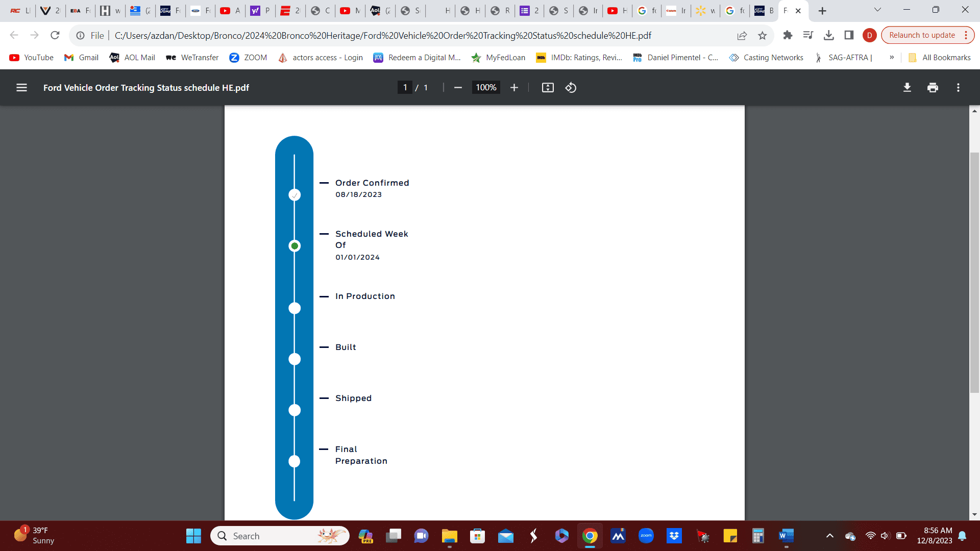Image resolution: width=980 pixels, height=551 pixels.
Task: Open the PDF viewer sidebar menu
Action: tap(21, 88)
